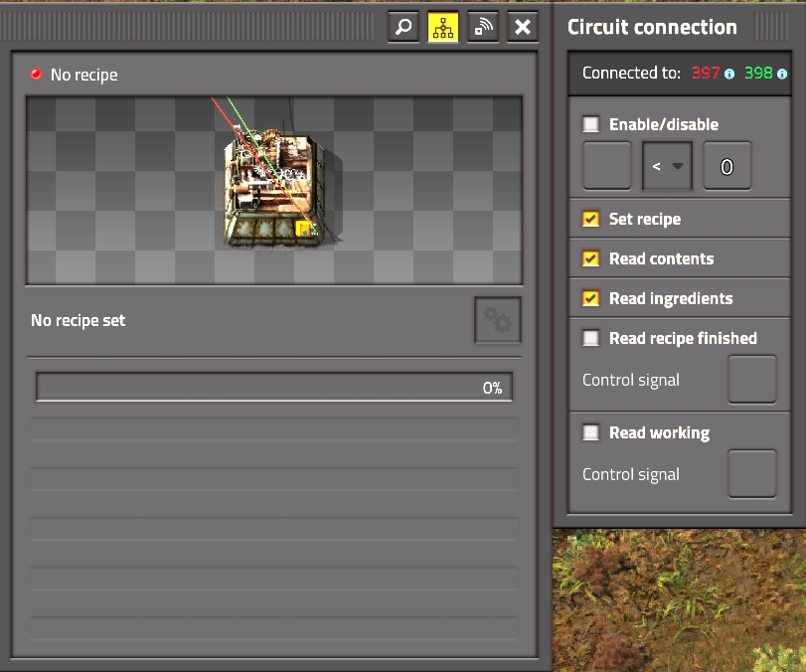Select the empty condition signal slot
806x672 pixels.
(x=607, y=166)
